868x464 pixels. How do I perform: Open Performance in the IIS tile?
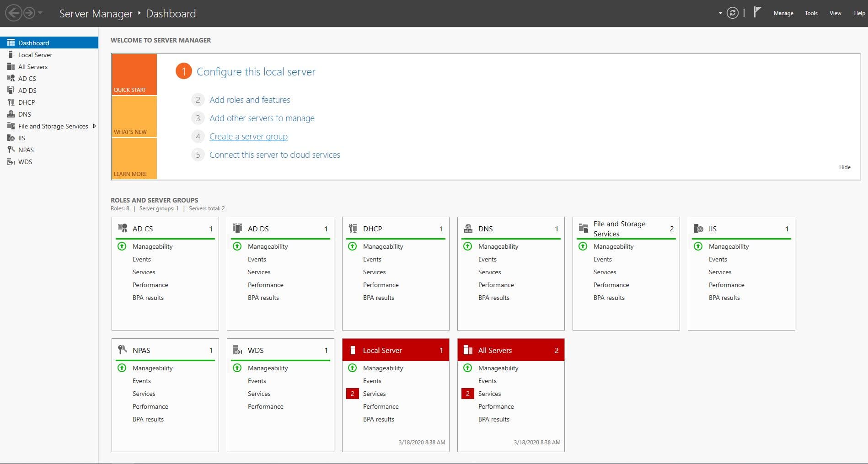[x=727, y=285]
